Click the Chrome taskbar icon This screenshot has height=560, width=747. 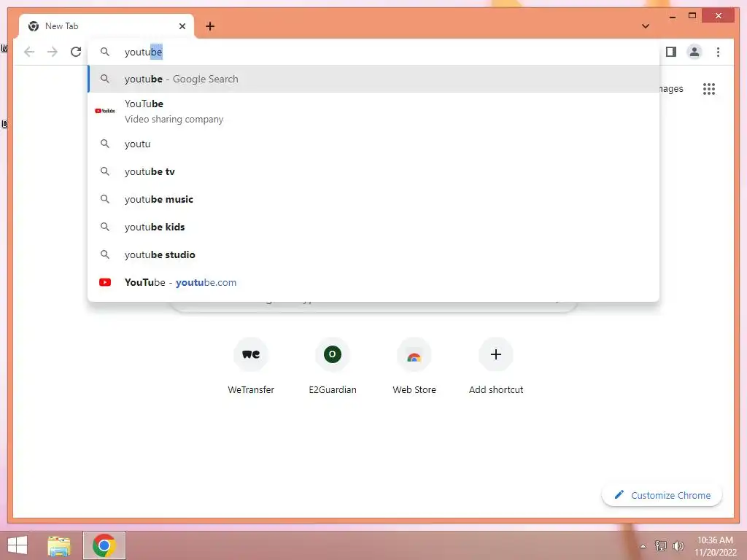click(104, 545)
